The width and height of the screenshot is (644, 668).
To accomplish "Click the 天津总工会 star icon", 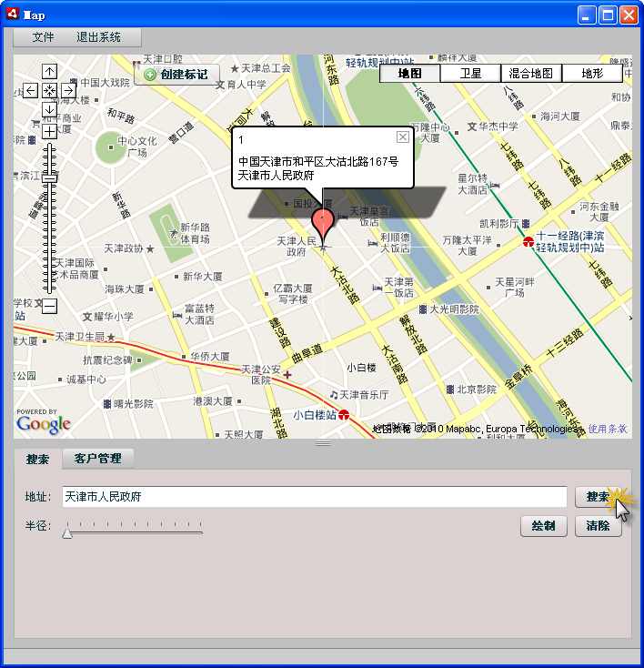I will coord(235,68).
